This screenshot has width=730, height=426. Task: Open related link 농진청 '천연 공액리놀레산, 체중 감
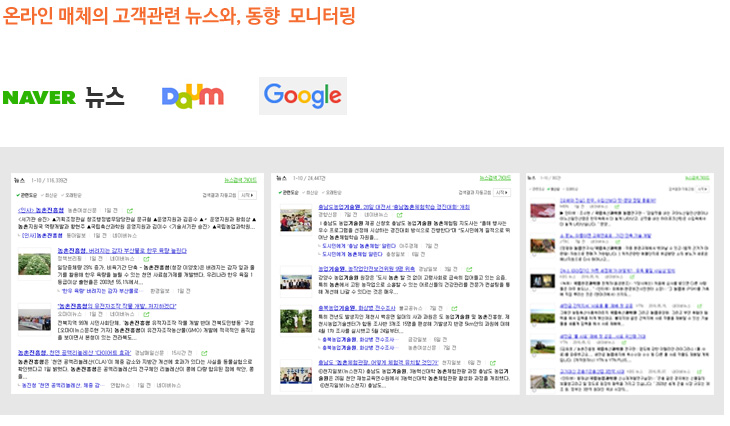pos(61,385)
